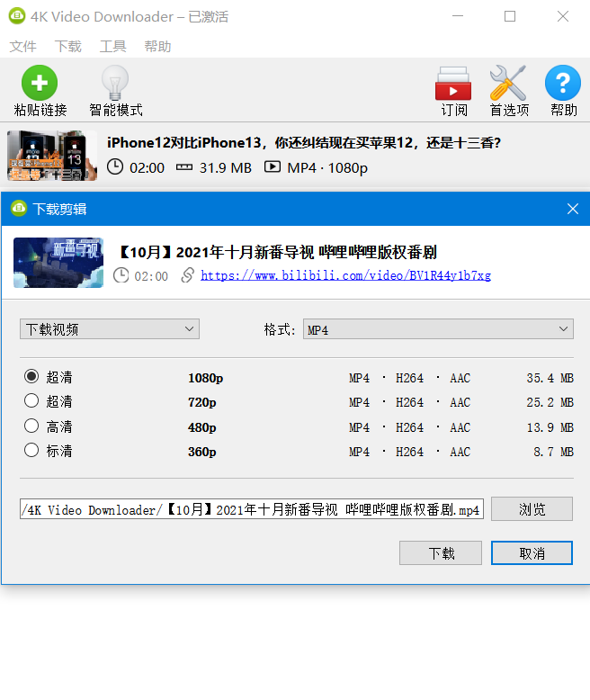Open Preferences (首选项) tools icon
This screenshot has height=700, width=590.
(508, 84)
